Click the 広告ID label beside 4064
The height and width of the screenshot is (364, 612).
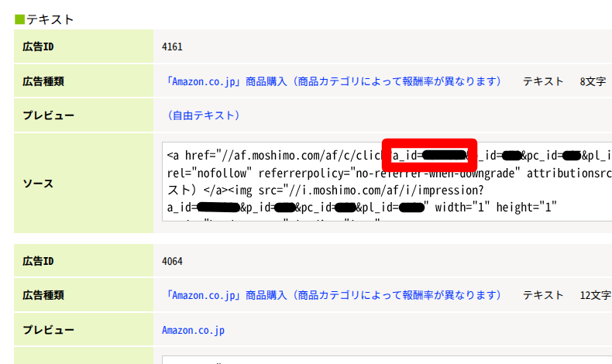(x=38, y=261)
